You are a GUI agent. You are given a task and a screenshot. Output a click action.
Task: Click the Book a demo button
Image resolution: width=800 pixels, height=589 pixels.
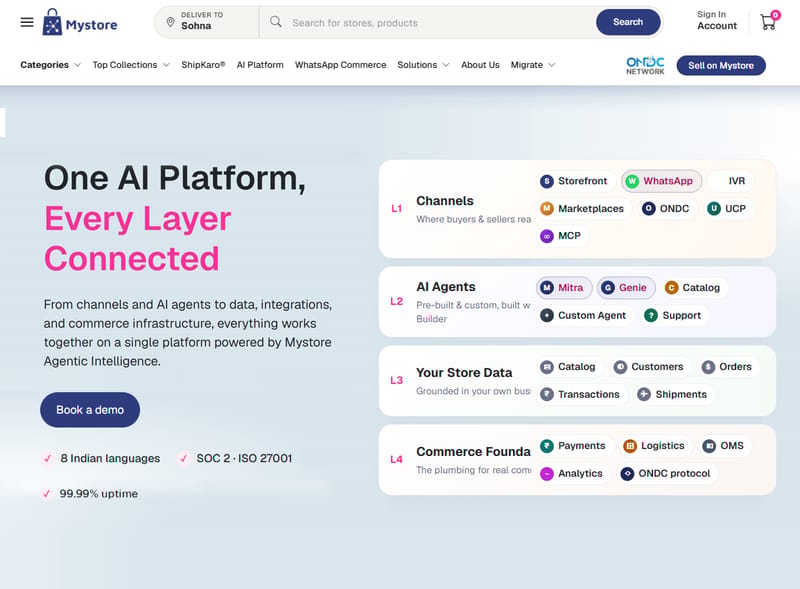90,410
